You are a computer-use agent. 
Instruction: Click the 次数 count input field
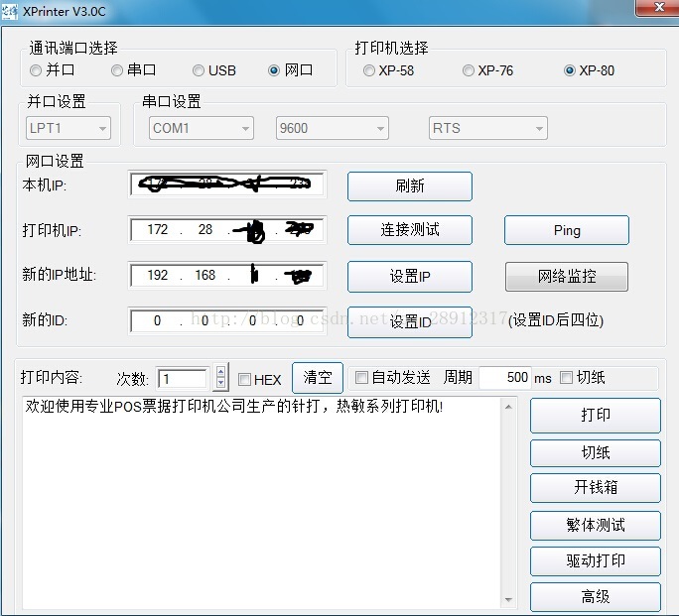[x=183, y=379]
